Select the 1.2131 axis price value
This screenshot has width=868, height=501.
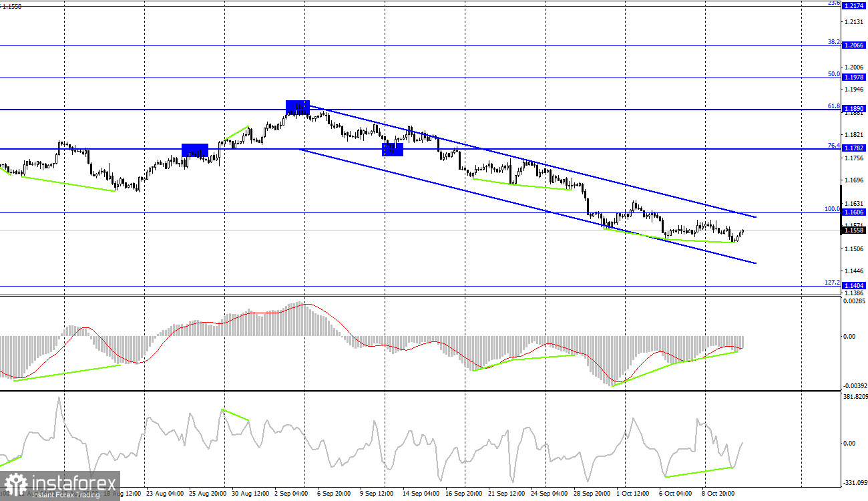pos(854,23)
